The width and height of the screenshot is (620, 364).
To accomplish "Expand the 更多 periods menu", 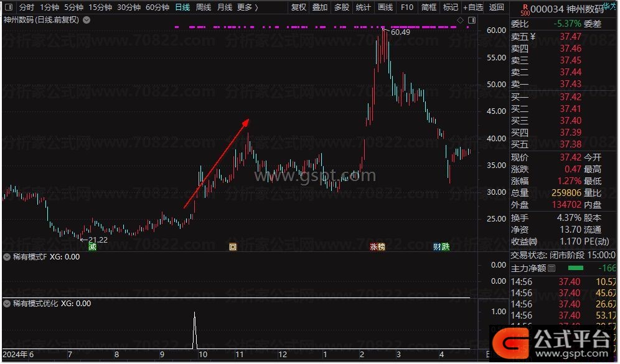I will pyautogui.click(x=248, y=7).
